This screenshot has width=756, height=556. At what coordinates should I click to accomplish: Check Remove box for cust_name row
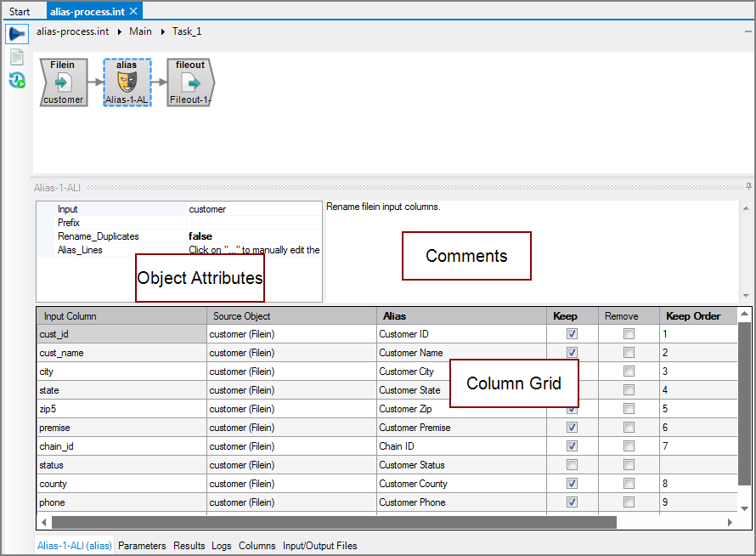coord(629,353)
